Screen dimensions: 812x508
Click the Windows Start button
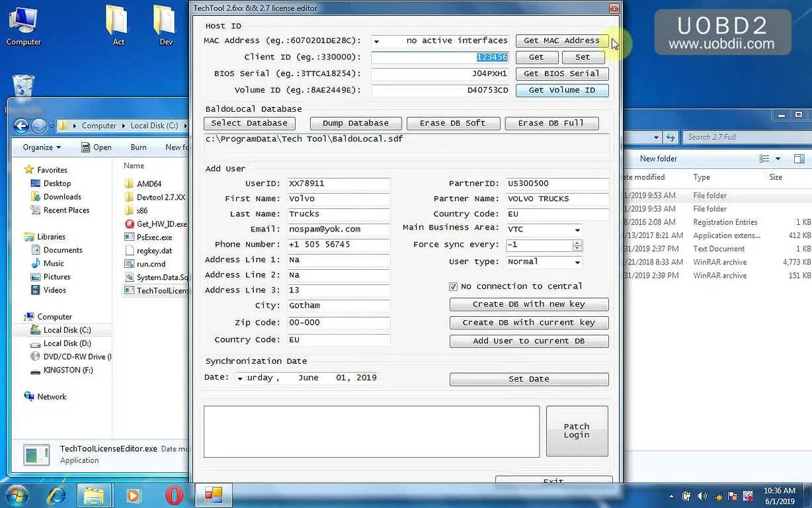[16, 495]
